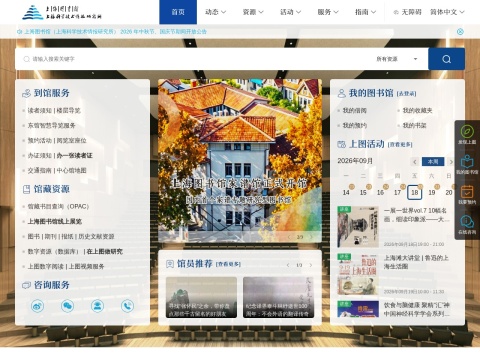Select date 16 in calendar
The width and height of the screenshot is (480, 360).
pos(380,192)
